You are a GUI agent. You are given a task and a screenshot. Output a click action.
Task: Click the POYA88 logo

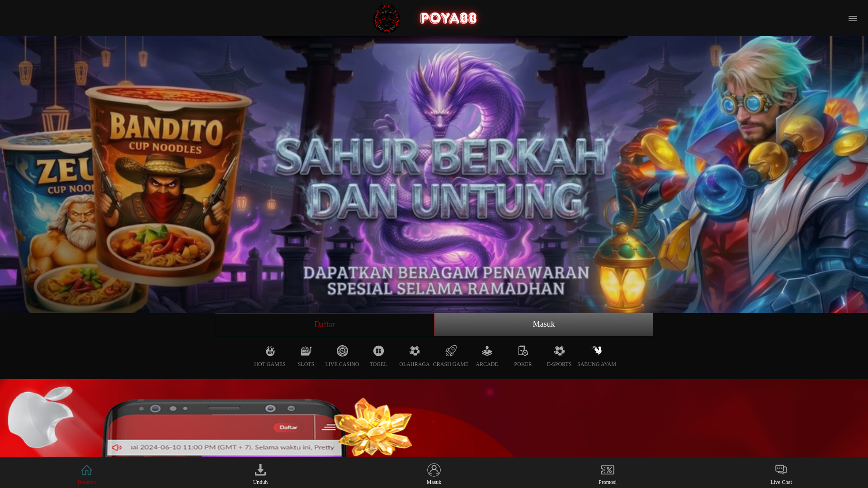click(425, 18)
